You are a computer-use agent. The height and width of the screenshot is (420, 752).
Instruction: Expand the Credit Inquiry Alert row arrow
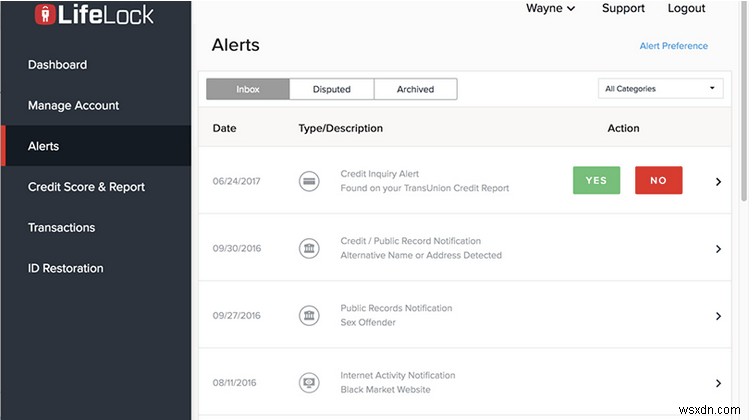718,181
